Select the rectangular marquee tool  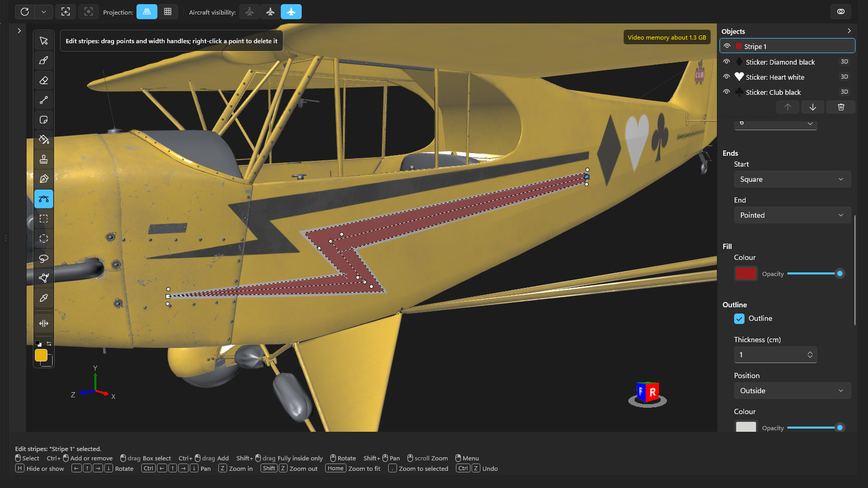(x=44, y=219)
